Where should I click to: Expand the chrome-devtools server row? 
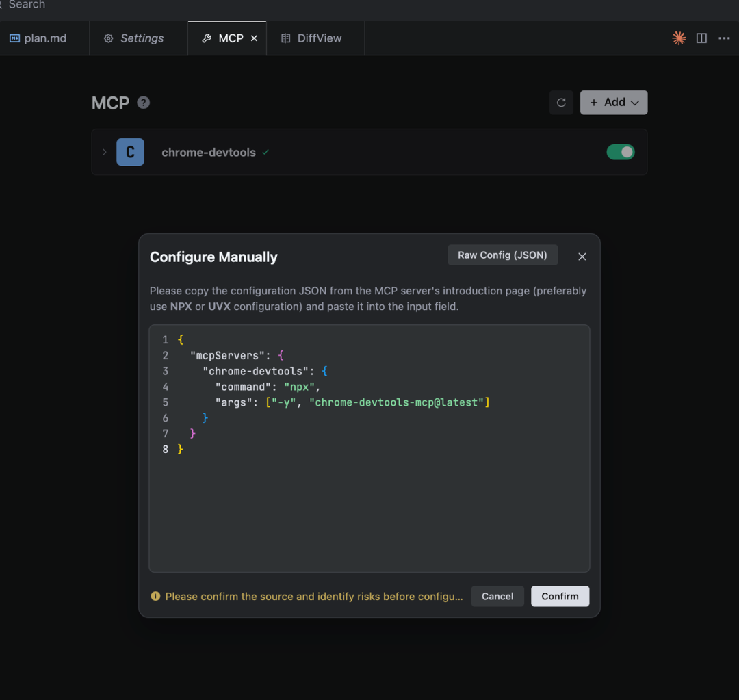(105, 152)
